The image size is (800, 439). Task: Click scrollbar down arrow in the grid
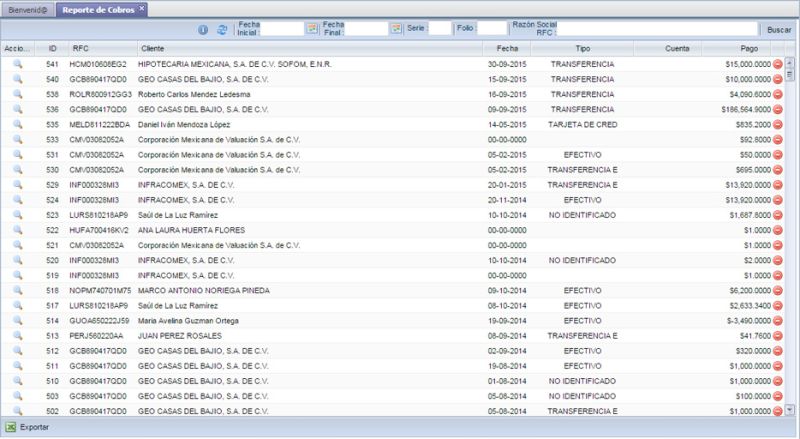(x=790, y=409)
